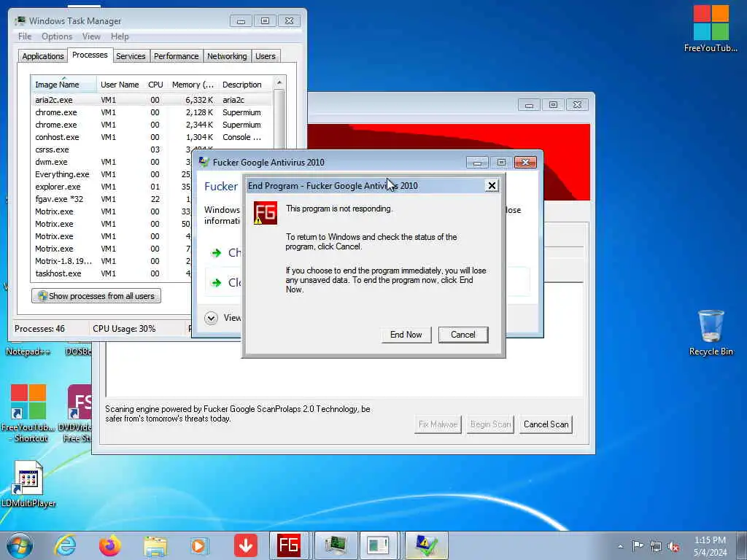Select the Motrix-1.8.19 process row

point(112,261)
